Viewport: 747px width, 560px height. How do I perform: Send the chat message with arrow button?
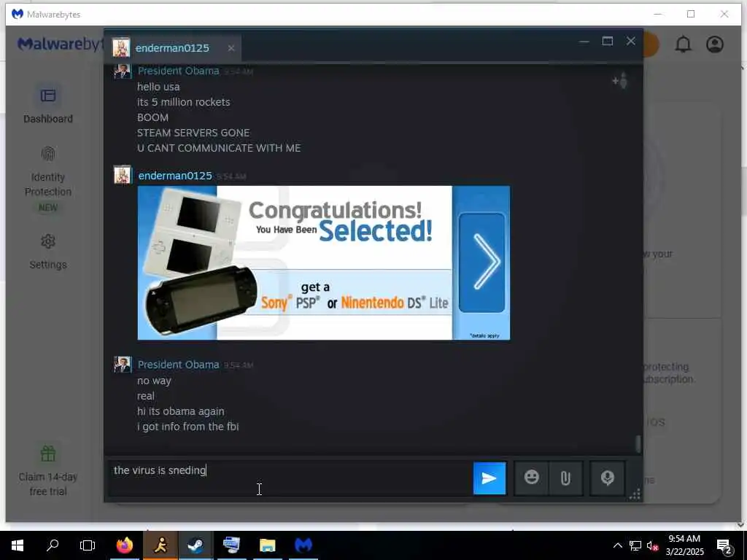489,478
